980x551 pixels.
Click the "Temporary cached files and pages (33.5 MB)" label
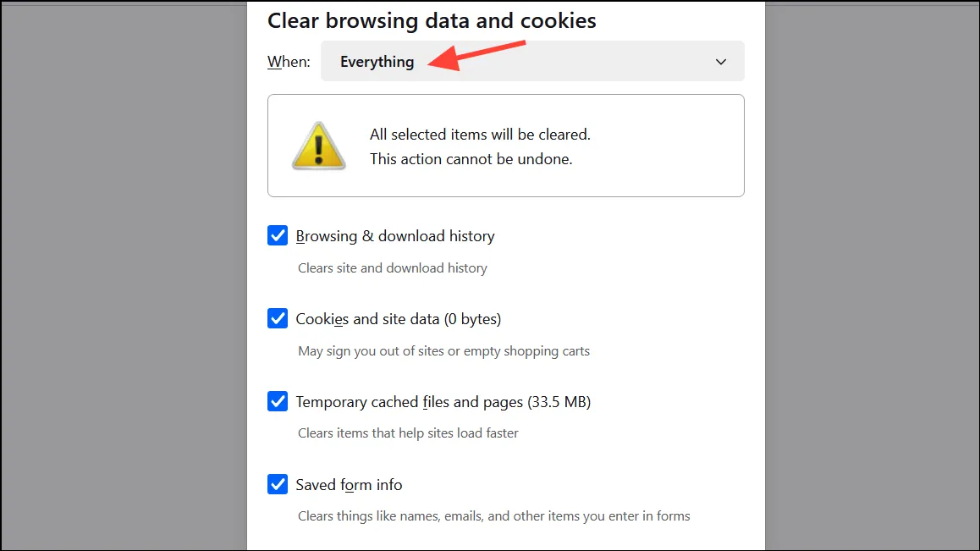443,402
